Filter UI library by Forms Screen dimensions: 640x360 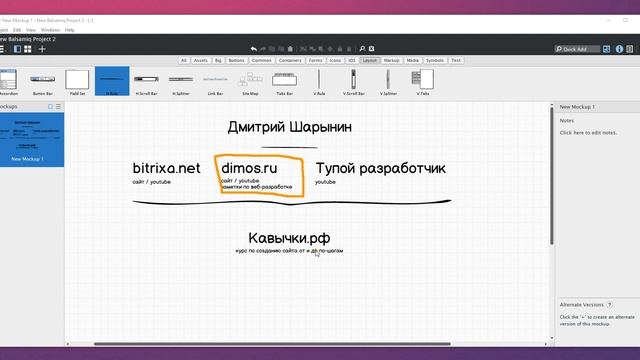coord(315,60)
